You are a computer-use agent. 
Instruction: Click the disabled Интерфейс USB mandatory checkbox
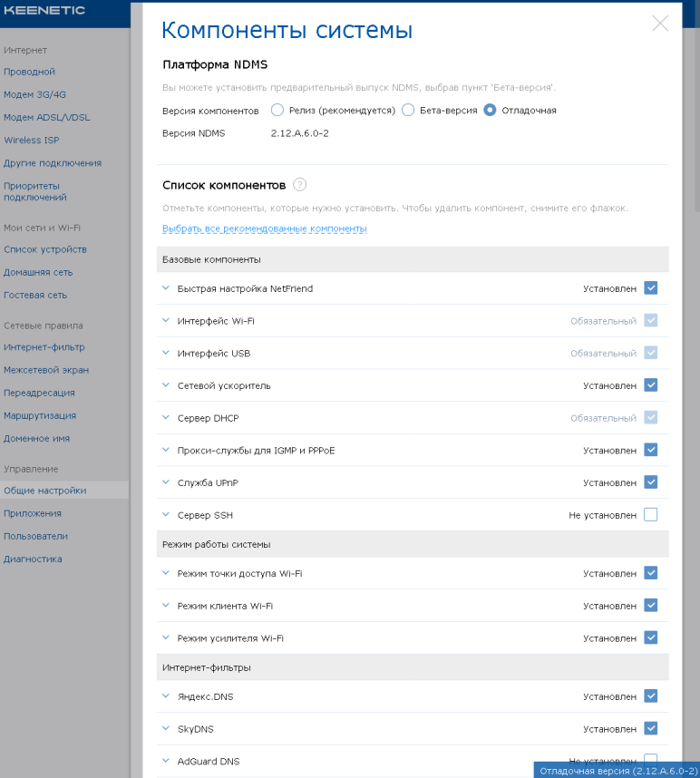650,353
